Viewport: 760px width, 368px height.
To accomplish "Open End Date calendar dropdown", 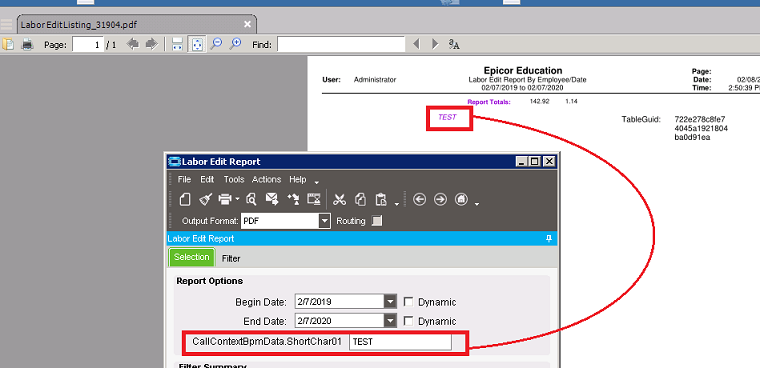I will tap(391, 320).
